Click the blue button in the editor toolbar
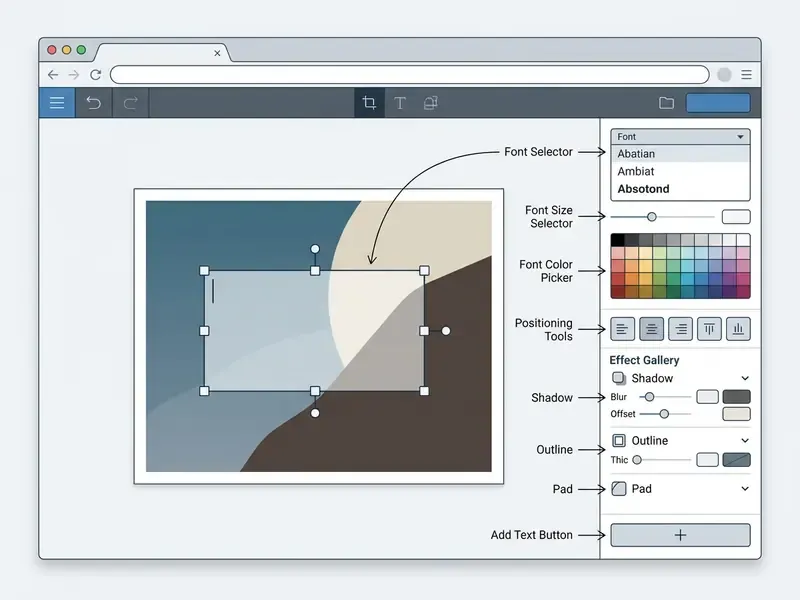This screenshot has width=800, height=600. tap(718, 103)
